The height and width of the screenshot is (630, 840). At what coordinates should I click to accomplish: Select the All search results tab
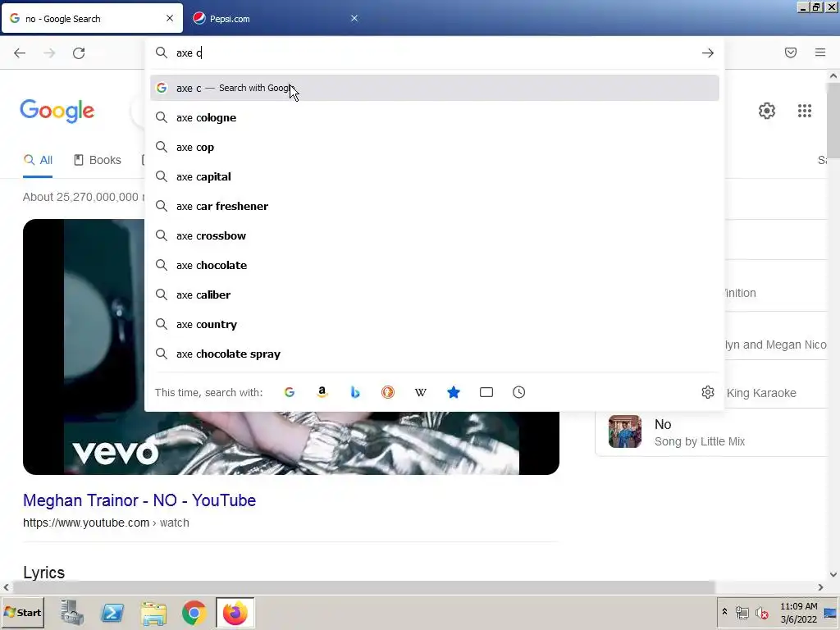pos(38,160)
